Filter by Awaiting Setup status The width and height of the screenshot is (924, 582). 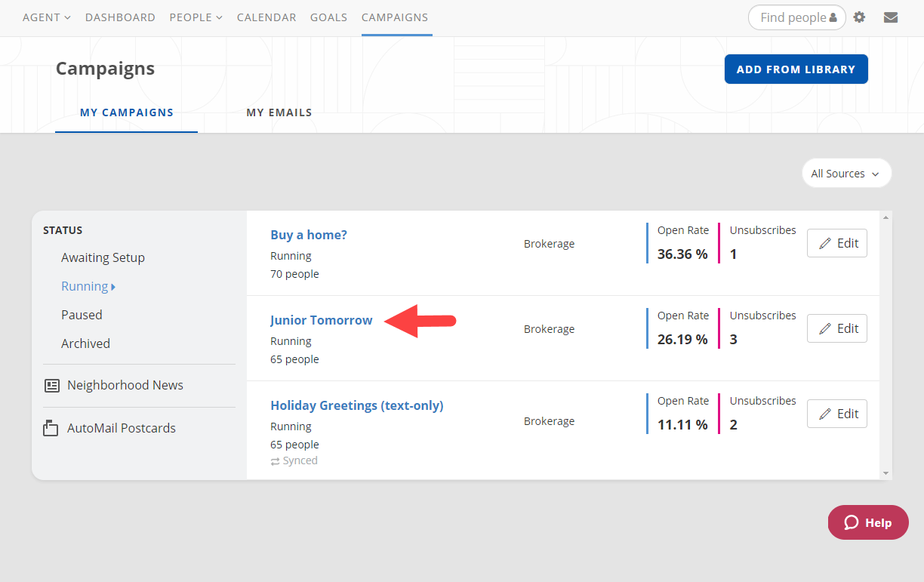(x=103, y=257)
